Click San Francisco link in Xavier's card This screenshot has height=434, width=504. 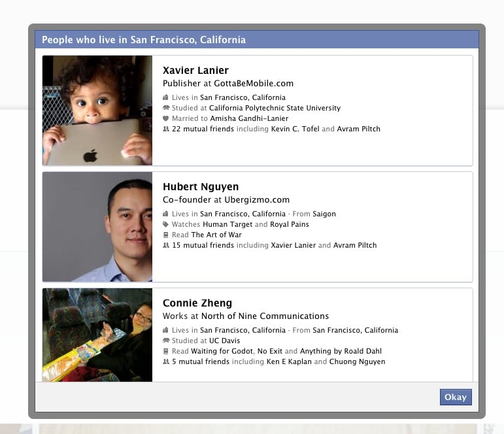coord(243,97)
